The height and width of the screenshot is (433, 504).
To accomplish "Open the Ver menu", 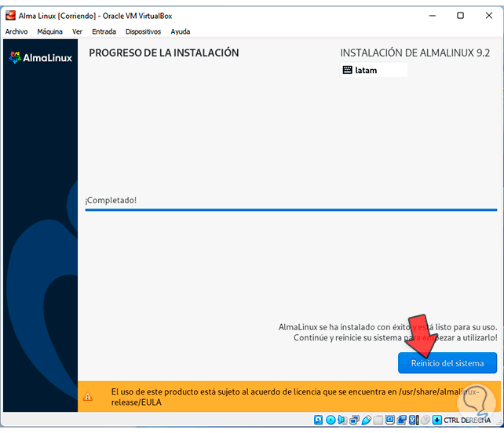I will pyautogui.click(x=77, y=31).
